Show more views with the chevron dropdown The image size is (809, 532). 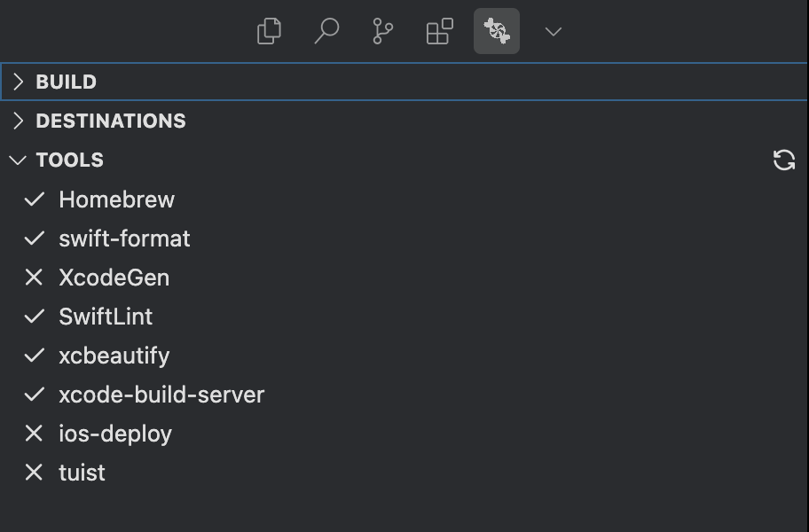(554, 32)
